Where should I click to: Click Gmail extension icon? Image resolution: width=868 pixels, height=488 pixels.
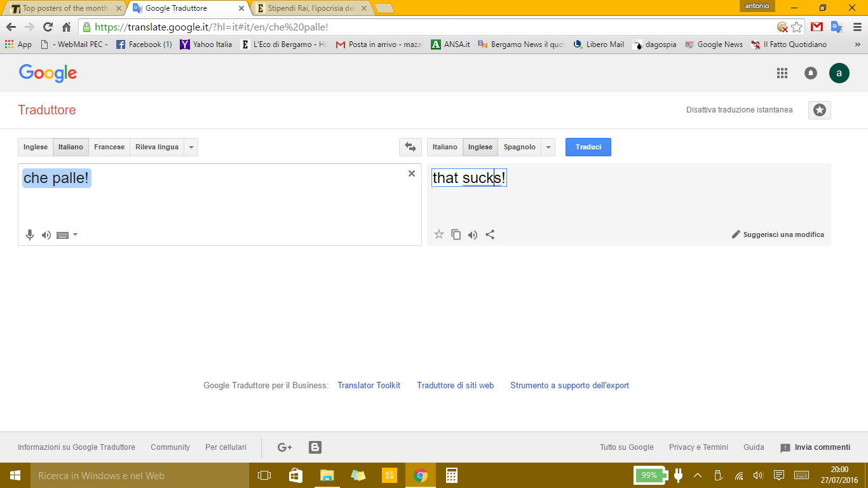coord(817,27)
